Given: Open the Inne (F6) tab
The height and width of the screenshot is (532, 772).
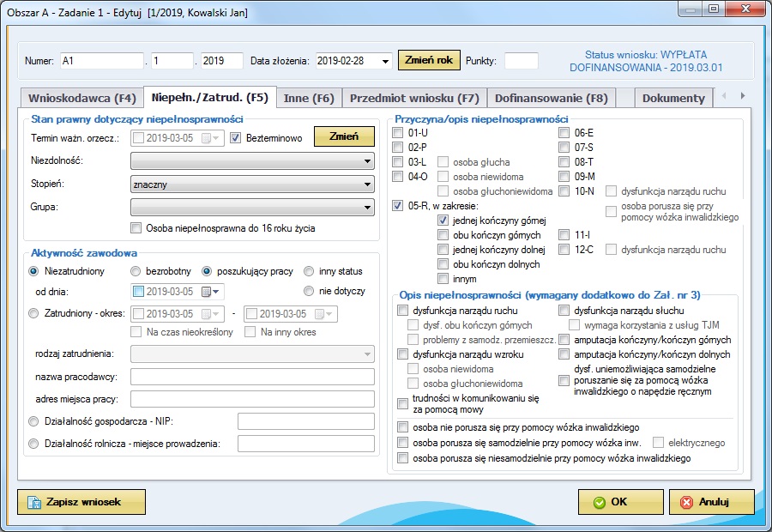Looking at the screenshot, I should tap(309, 98).
